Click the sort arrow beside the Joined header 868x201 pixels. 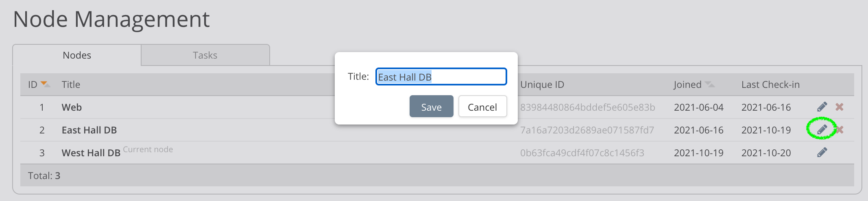tap(709, 84)
